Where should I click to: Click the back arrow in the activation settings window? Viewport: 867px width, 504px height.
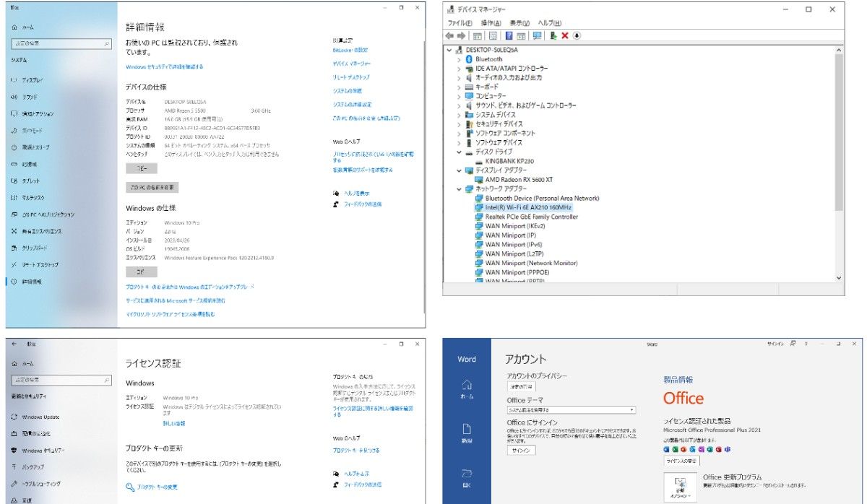point(14,344)
